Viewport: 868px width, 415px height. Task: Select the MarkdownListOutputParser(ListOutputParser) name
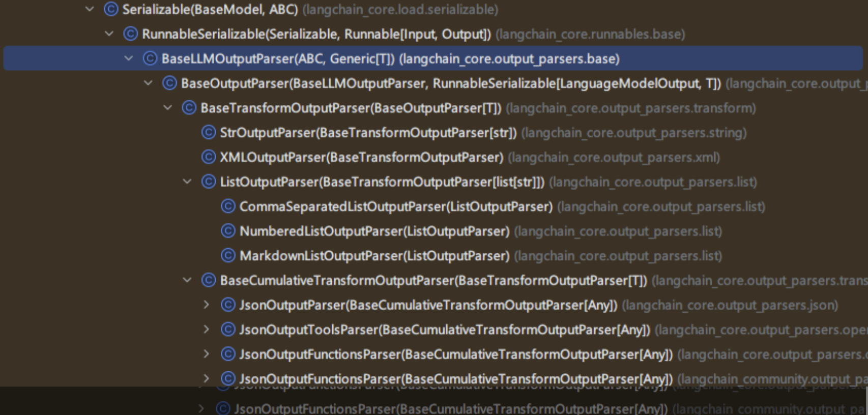(x=374, y=255)
